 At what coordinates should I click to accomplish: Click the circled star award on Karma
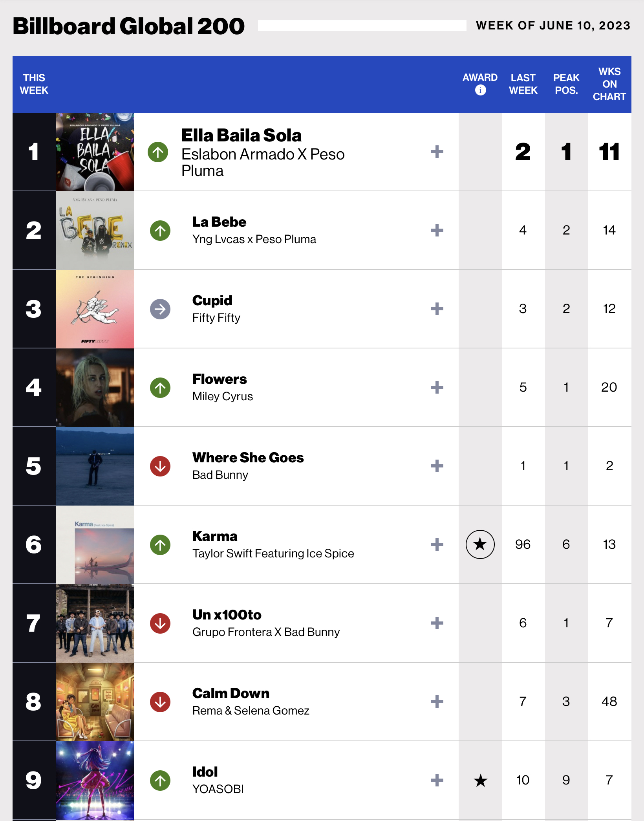(480, 544)
